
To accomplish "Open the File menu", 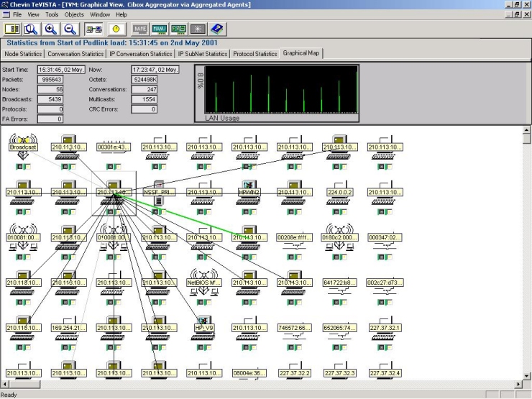I will [x=17, y=14].
